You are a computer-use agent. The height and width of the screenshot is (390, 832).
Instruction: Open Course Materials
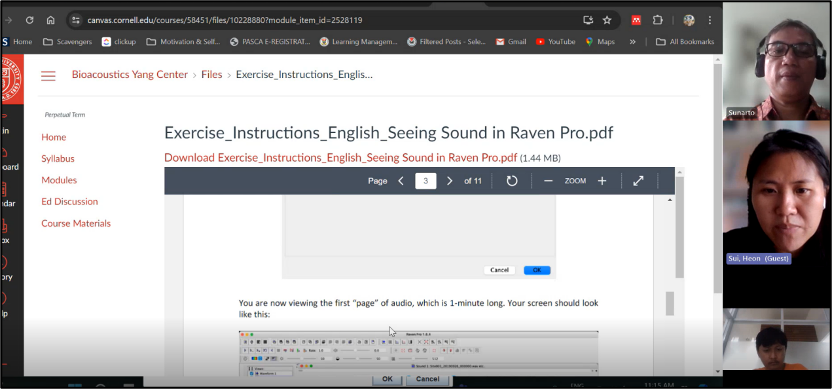76,223
